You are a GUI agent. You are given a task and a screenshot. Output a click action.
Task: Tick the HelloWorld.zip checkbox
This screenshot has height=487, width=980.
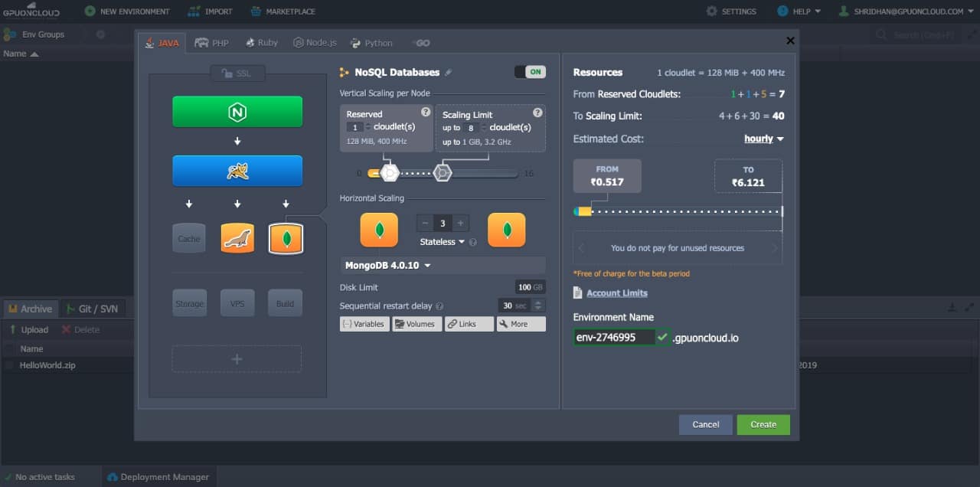(10, 366)
